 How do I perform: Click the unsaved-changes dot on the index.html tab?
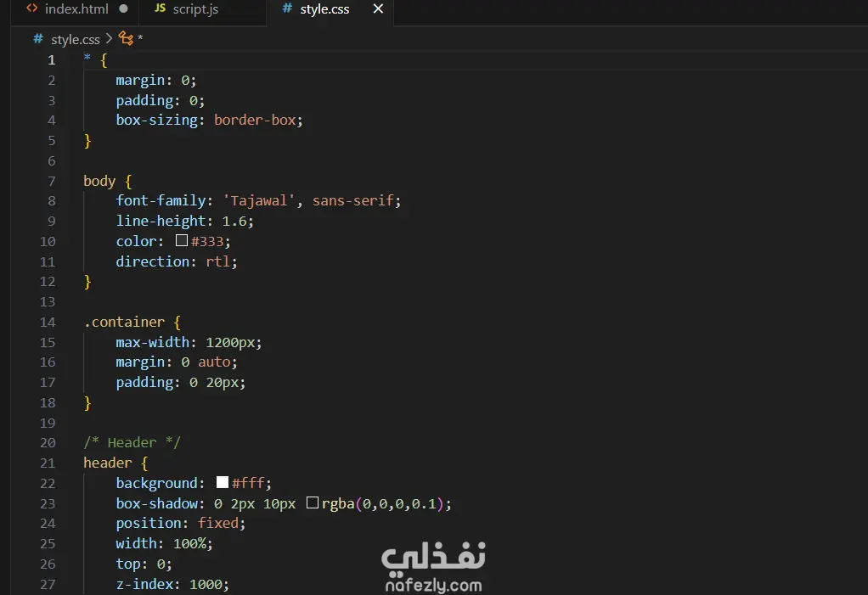tap(123, 8)
